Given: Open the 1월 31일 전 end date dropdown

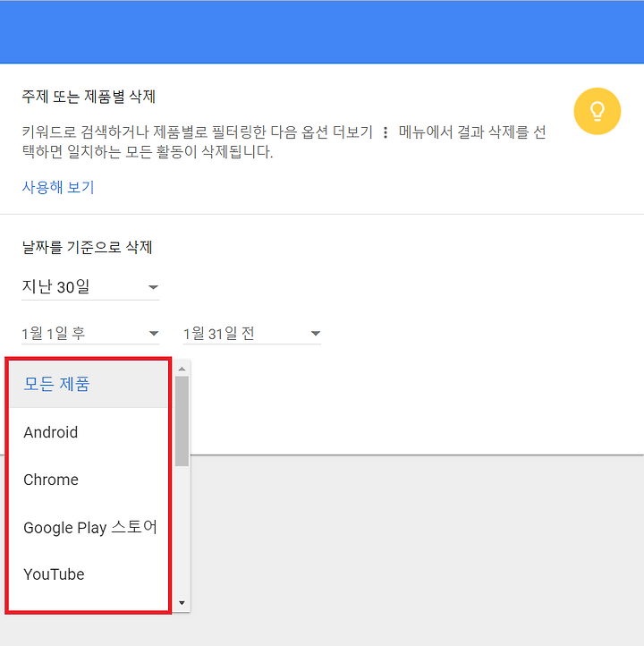Looking at the screenshot, I should click(x=251, y=334).
